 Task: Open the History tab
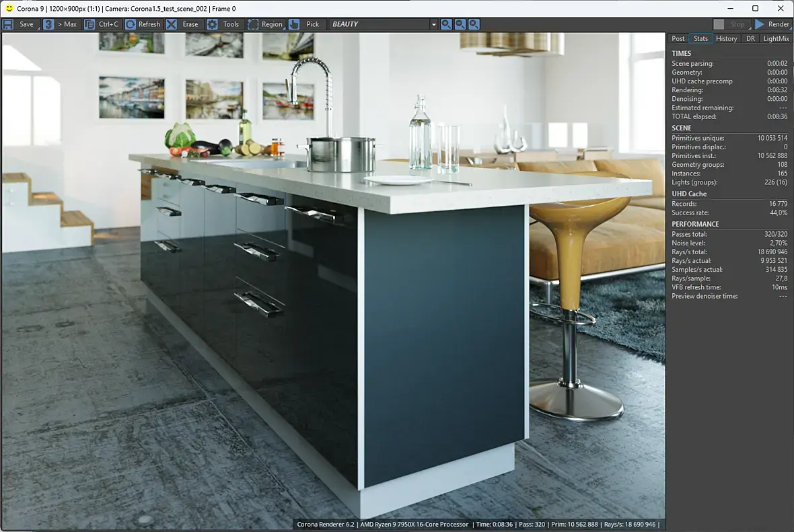pos(726,38)
